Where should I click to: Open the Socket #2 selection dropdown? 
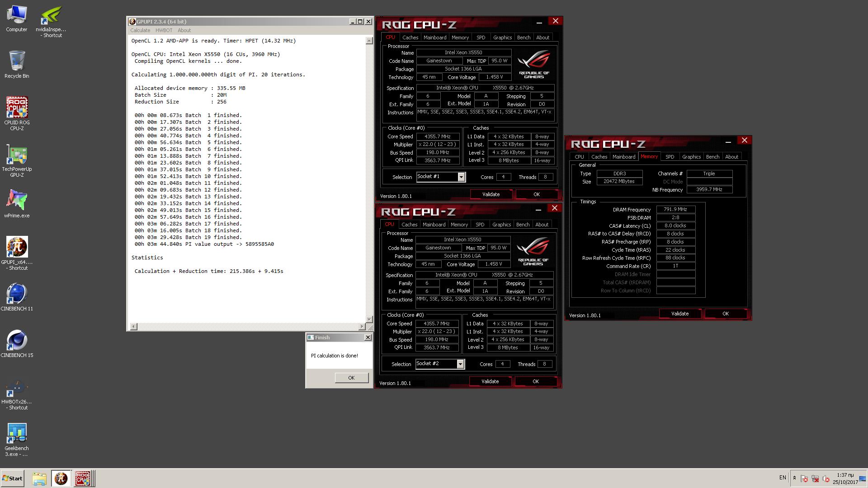click(x=460, y=364)
